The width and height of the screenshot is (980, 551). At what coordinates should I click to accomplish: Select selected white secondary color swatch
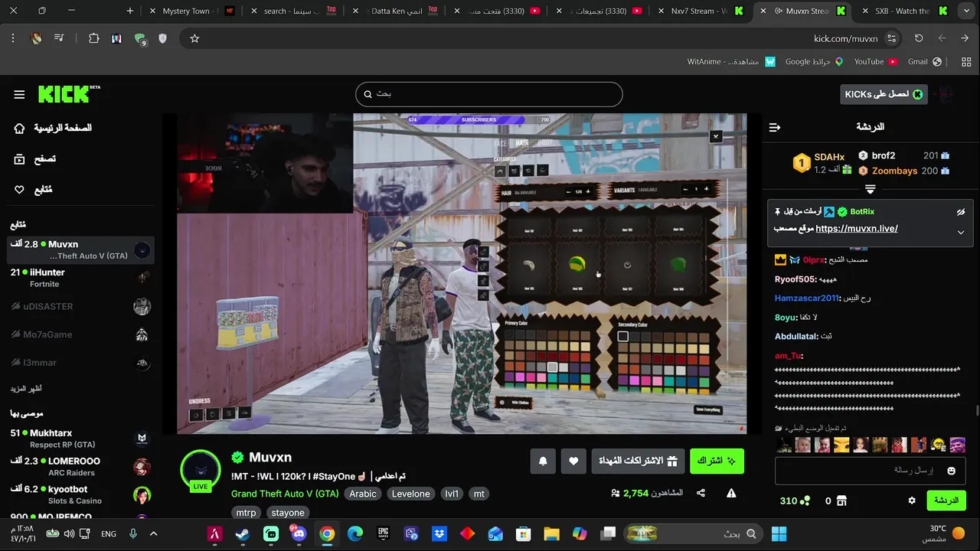(x=623, y=337)
